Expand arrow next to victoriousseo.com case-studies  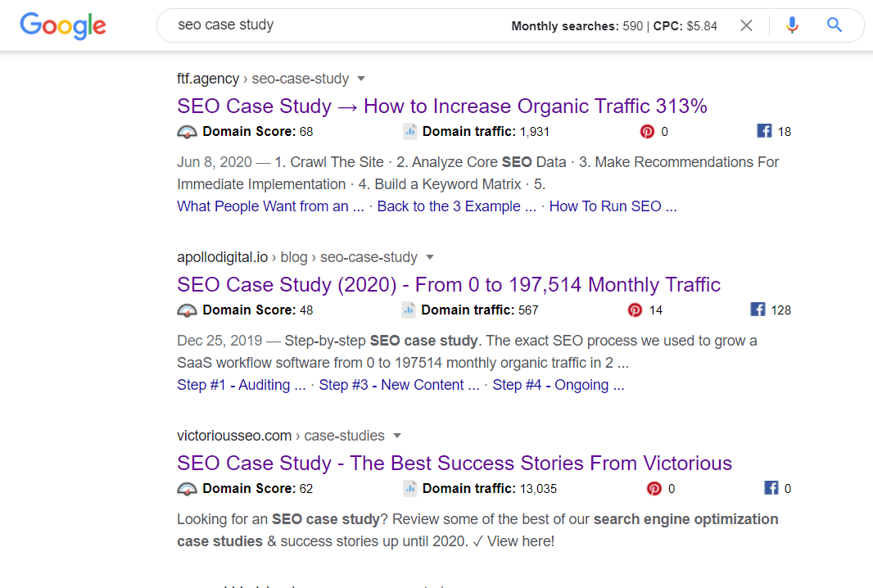[x=396, y=436]
